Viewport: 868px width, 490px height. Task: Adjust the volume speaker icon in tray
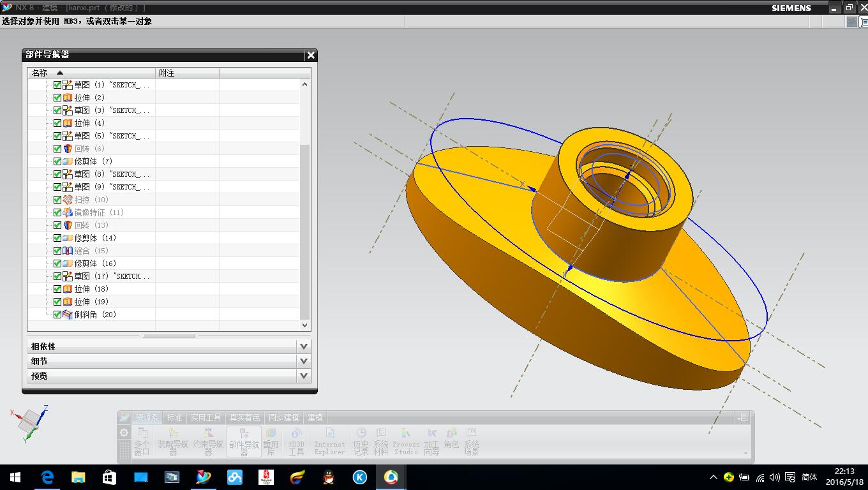click(775, 477)
